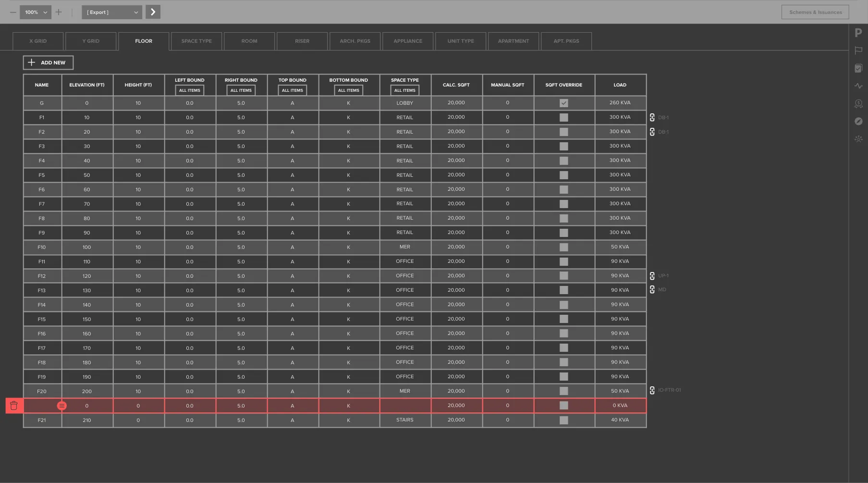Screen dimensions: 868x483
Task: Open the flag panel icon
Action: click(x=858, y=50)
